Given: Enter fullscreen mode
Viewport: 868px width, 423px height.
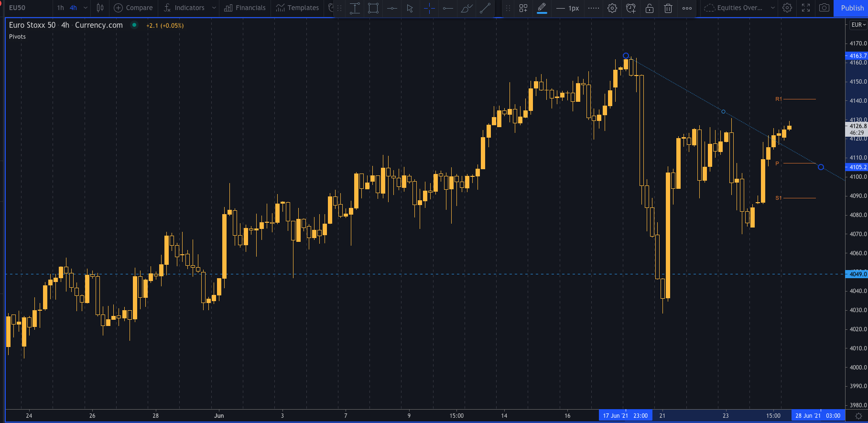Looking at the screenshot, I should tap(806, 8).
